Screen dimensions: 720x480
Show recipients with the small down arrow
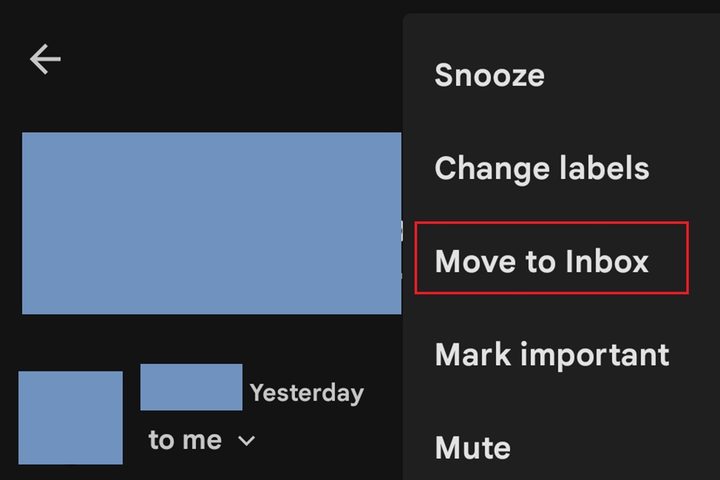[246, 440]
